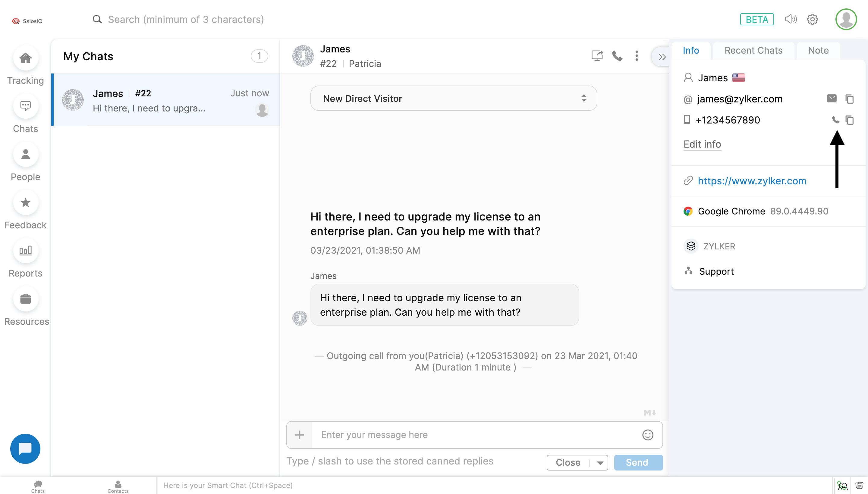Click the Reports bar chart icon
The image size is (868, 494).
[25, 251]
